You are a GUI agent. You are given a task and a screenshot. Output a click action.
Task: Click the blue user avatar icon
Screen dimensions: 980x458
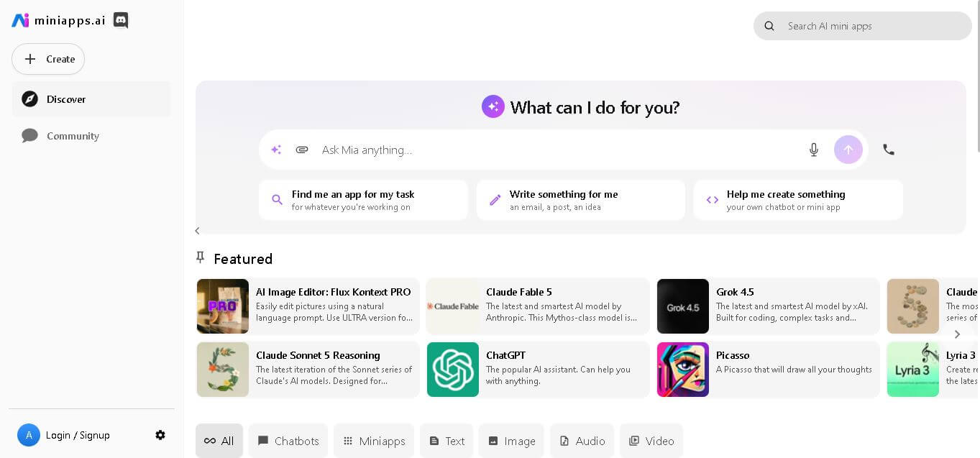pos(29,435)
